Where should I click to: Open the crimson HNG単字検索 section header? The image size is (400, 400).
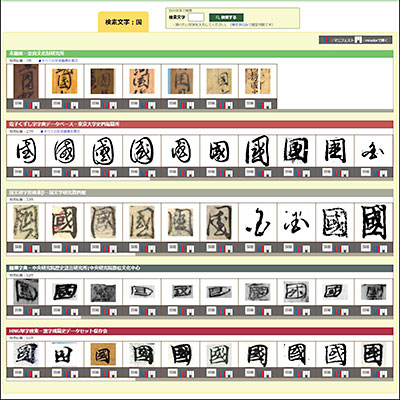coord(200,331)
